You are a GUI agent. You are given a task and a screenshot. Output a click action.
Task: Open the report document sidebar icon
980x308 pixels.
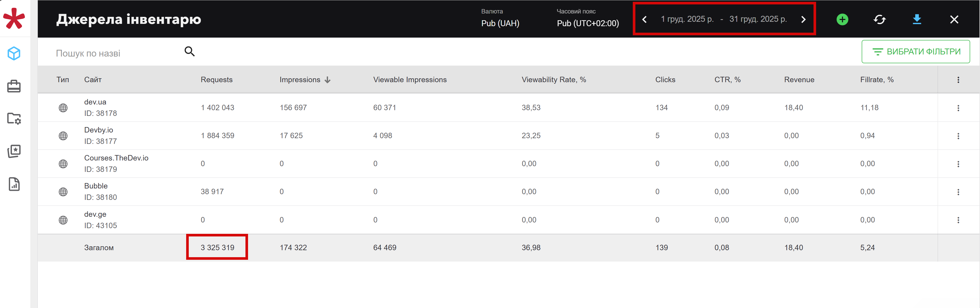14,184
